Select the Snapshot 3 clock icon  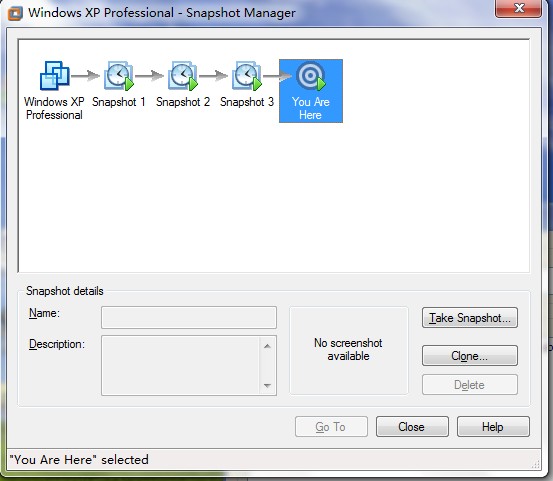coord(247,75)
